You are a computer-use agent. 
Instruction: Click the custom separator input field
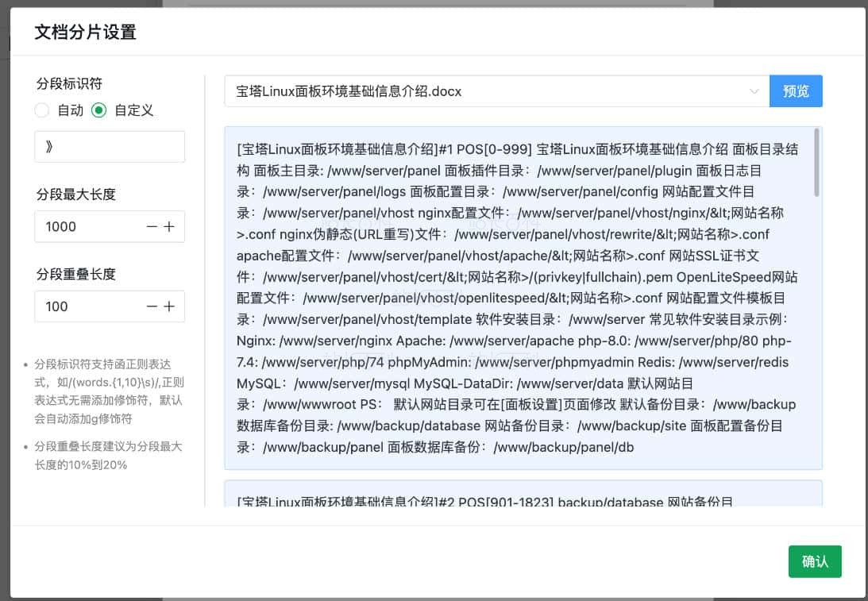coord(110,147)
